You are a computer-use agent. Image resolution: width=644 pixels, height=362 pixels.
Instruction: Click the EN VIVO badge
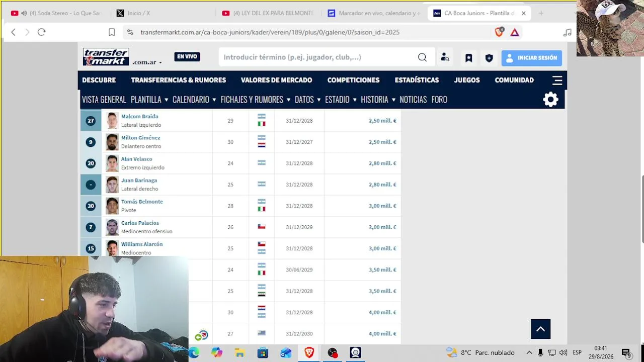click(x=187, y=57)
